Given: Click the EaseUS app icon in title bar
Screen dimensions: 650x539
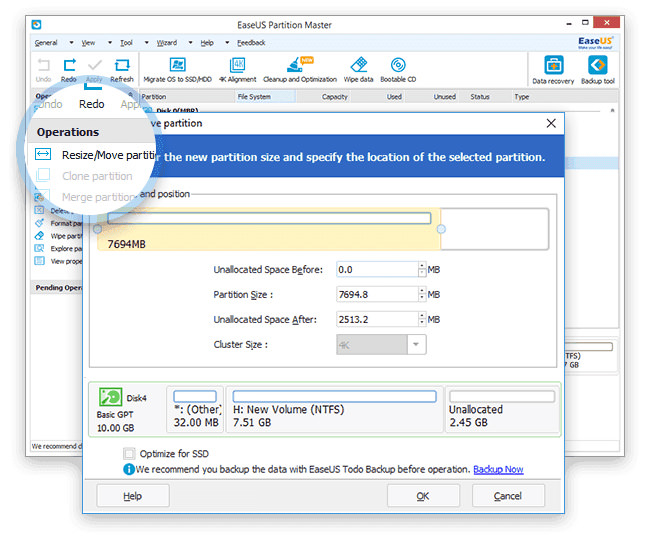Looking at the screenshot, I should (36, 24).
